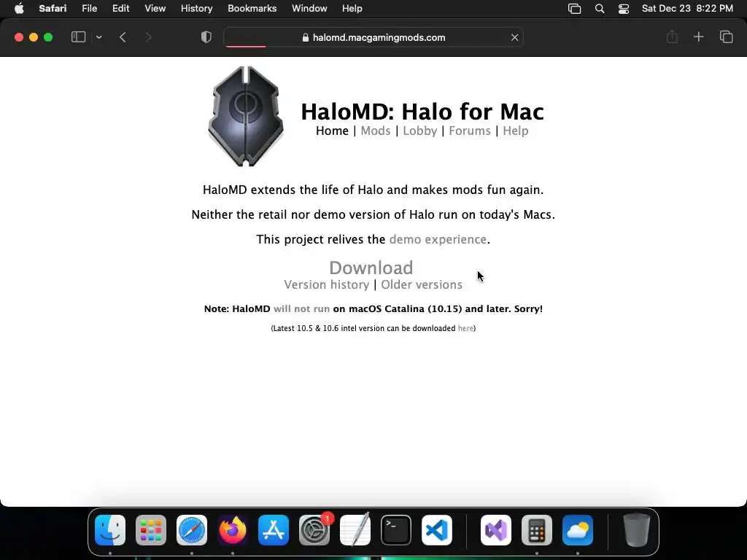The height and width of the screenshot is (560, 747).
Task: Open the View menu
Action: (155, 9)
